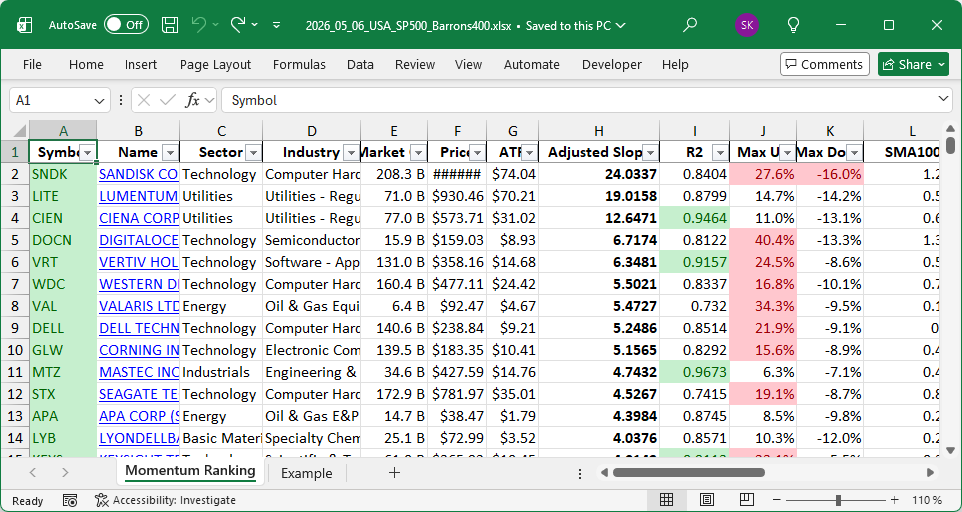The height and width of the screenshot is (512, 962).
Task: Expand the formula bar chevron
Action: [944, 99]
